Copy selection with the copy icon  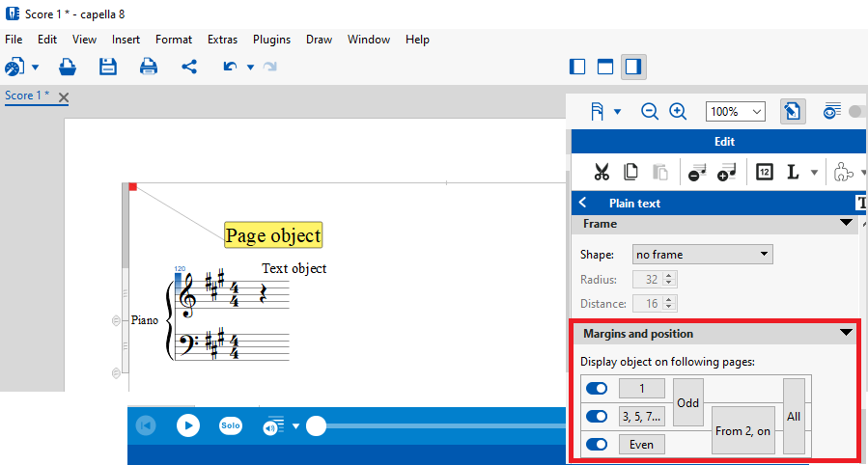[630, 173]
